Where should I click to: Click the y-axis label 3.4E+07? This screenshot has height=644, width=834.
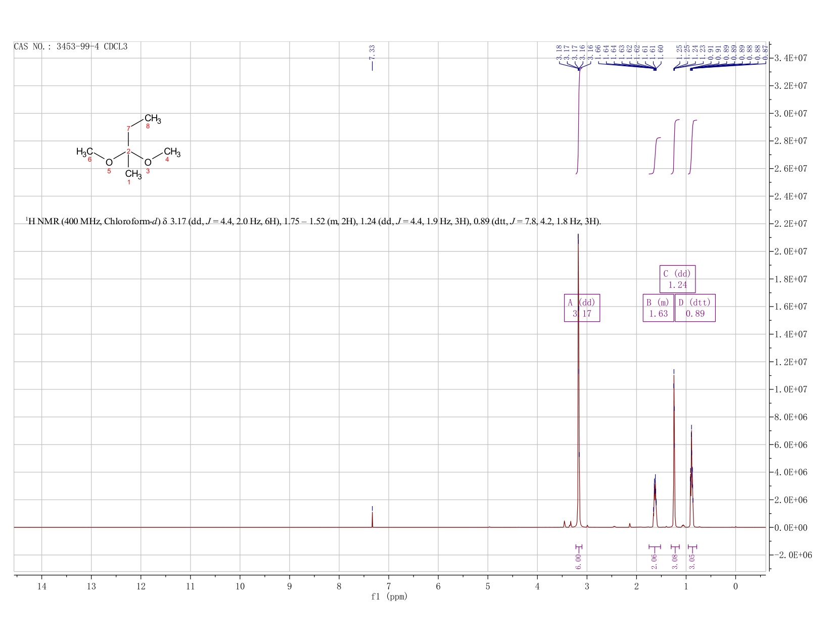[x=791, y=58]
